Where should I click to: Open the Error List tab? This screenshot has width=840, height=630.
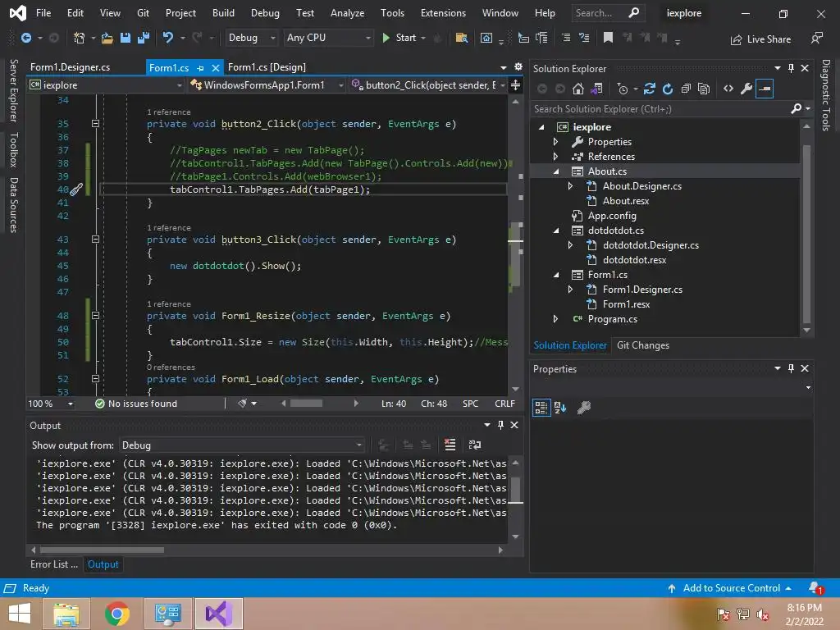(53, 564)
